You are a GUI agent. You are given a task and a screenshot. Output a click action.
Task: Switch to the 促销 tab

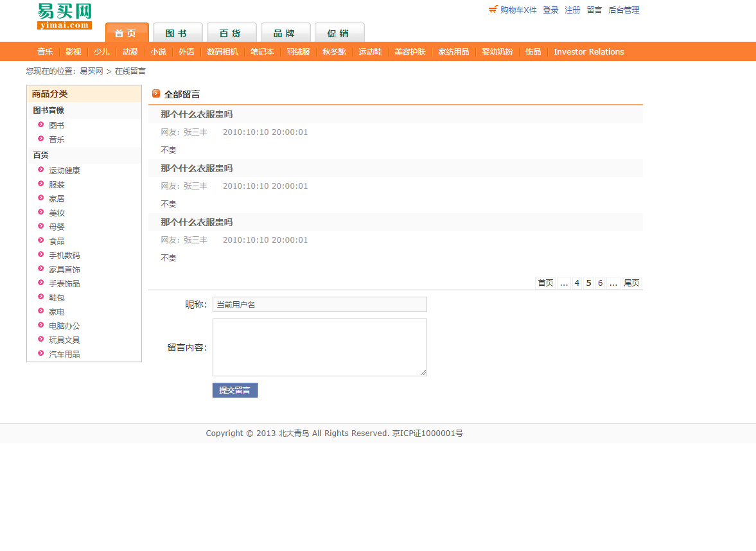[339, 32]
